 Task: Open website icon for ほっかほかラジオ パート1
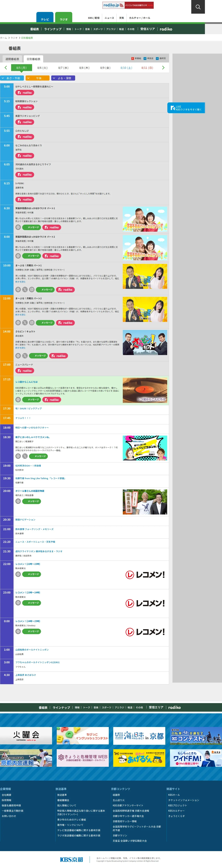click(x=18, y=227)
